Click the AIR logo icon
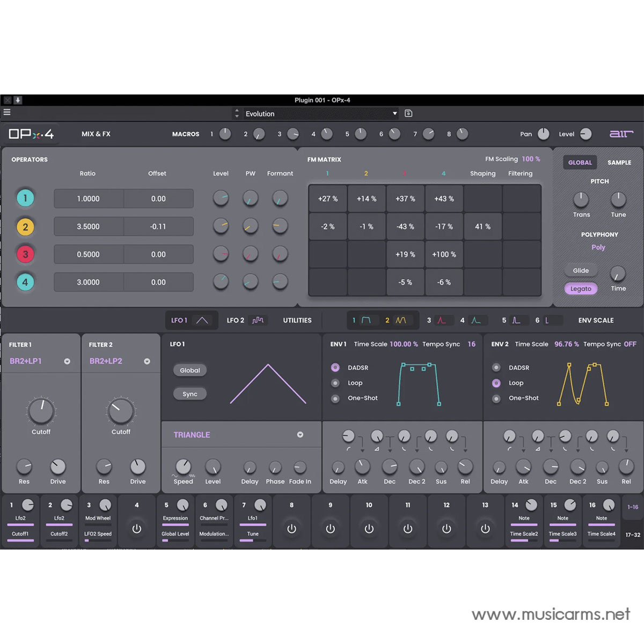644x644 pixels. tap(621, 134)
